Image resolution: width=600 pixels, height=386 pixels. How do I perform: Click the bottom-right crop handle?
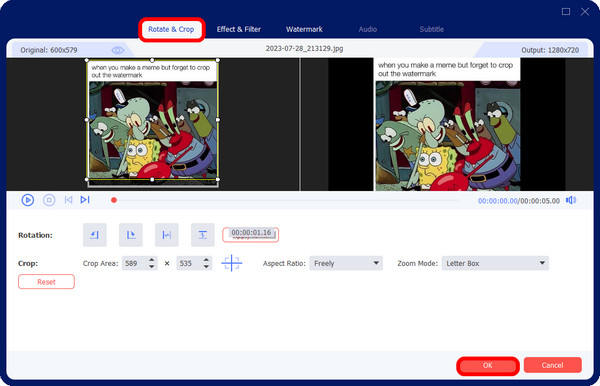point(218,179)
